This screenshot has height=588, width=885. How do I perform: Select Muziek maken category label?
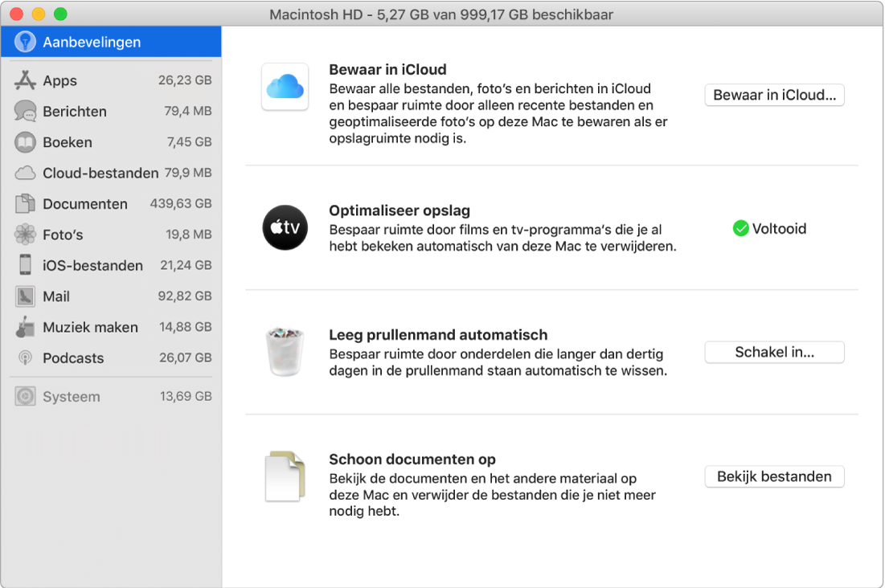pos(90,327)
